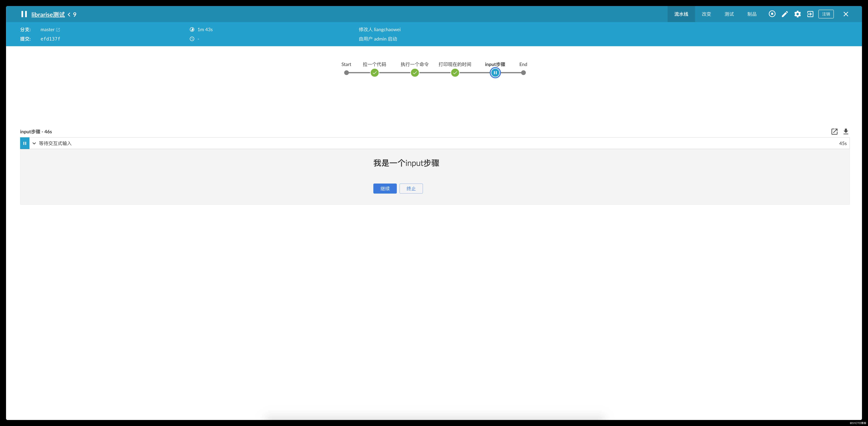The width and height of the screenshot is (868, 426).
Task: Switch to the 测试 tab
Action: 729,14
